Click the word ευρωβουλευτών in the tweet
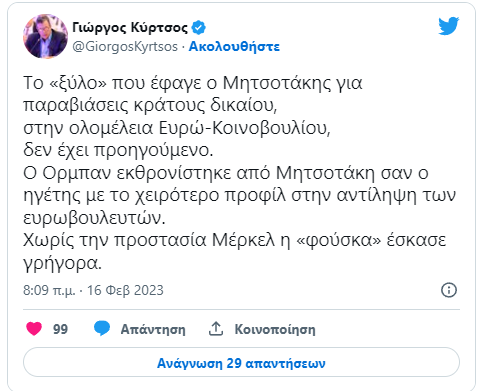This screenshot has height=391, width=486. [x=94, y=218]
